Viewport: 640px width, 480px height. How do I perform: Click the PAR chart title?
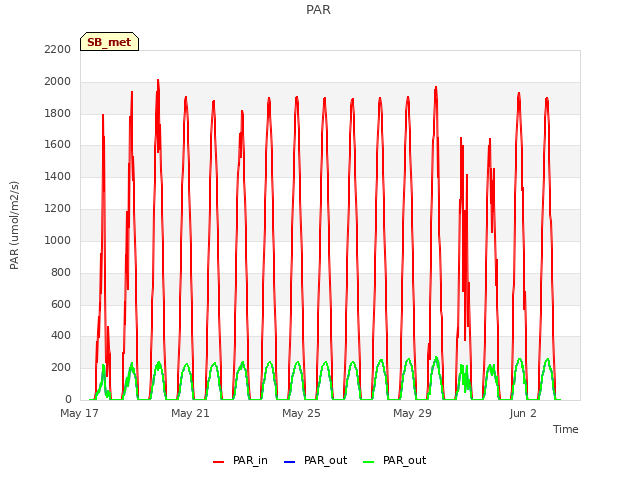[318, 9]
